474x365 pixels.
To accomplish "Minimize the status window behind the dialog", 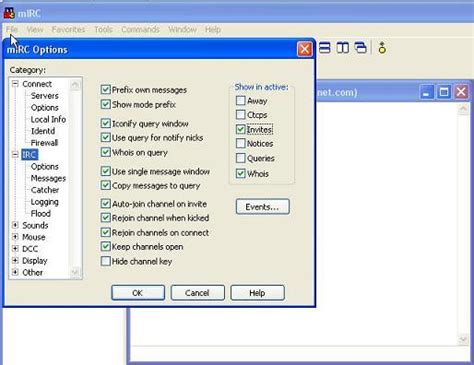I will tap(426, 92).
